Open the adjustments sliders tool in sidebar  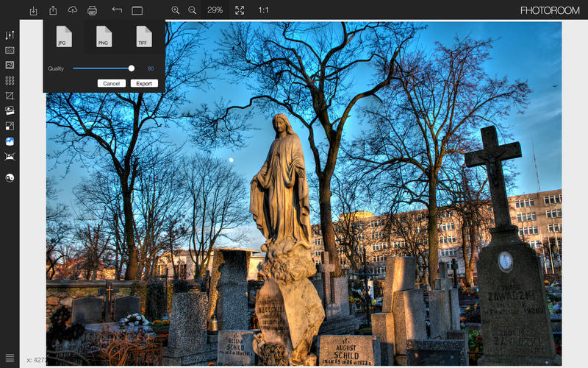(x=10, y=35)
